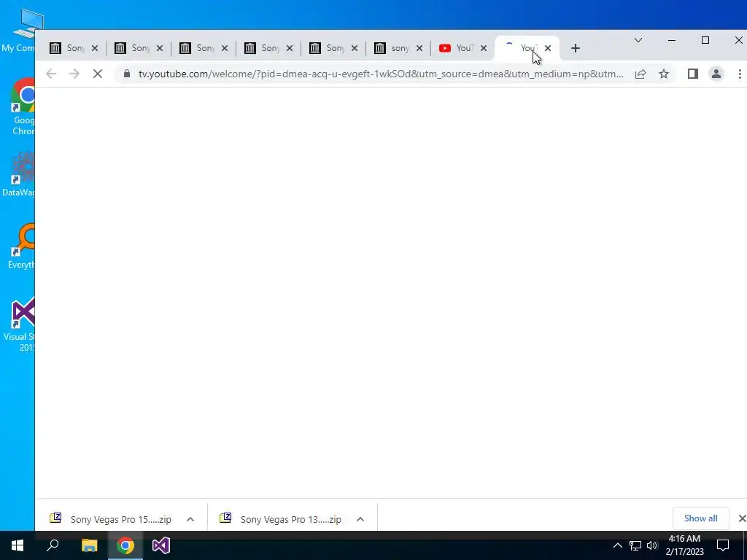Click the padlock site info icon
Image resolution: width=747 pixels, height=560 pixels.
point(127,74)
